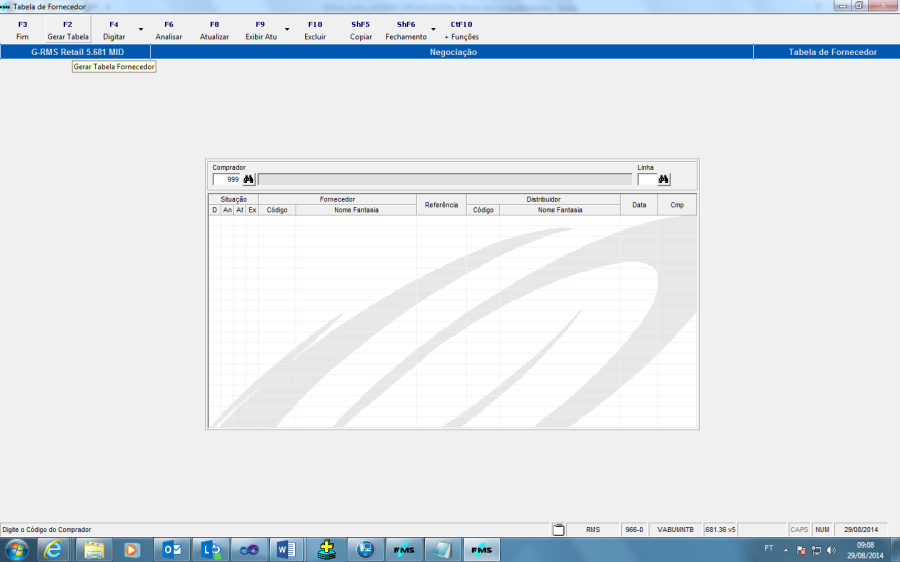The width and height of the screenshot is (900, 562).
Task: Click the Fornecedor Nome Fantasia header
Action: click(x=356, y=210)
